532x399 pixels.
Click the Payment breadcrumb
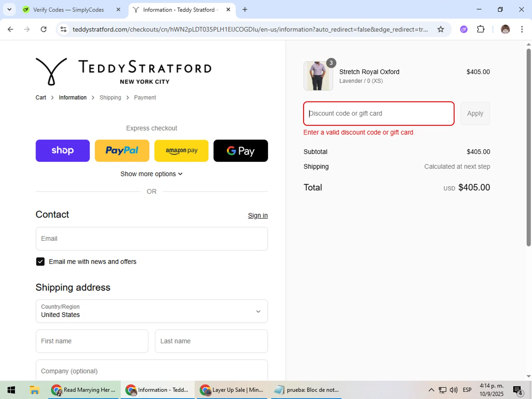pos(145,98)
